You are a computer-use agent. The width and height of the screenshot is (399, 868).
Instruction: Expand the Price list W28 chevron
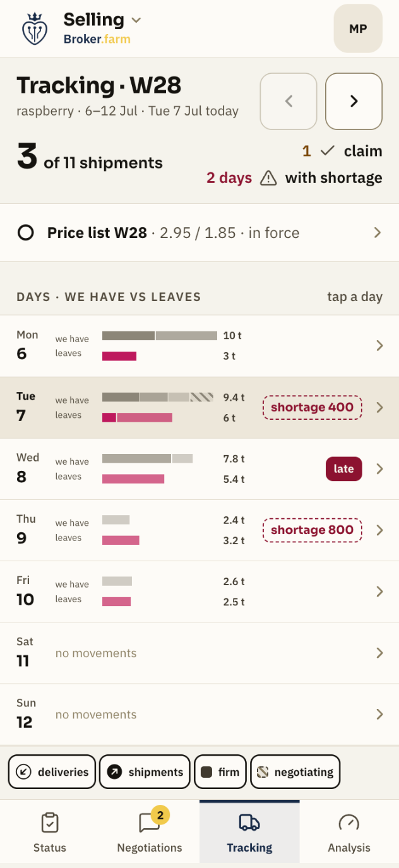point(378,233)
